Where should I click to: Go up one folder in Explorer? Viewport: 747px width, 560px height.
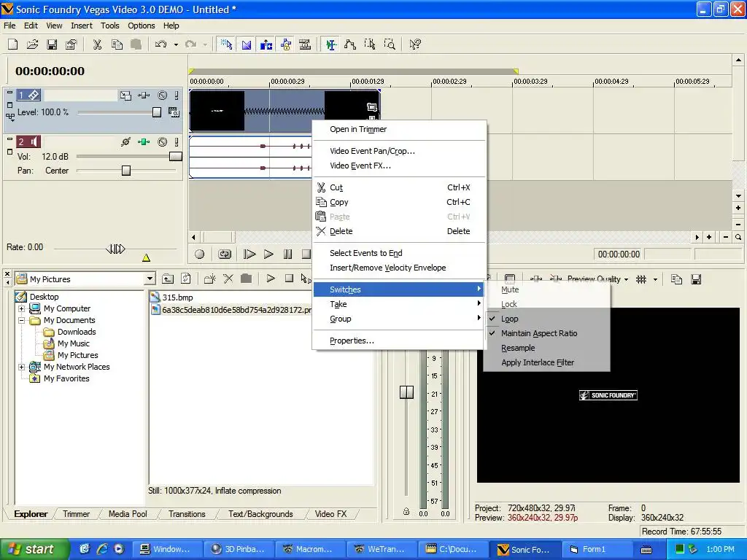[x=168, y=279]
